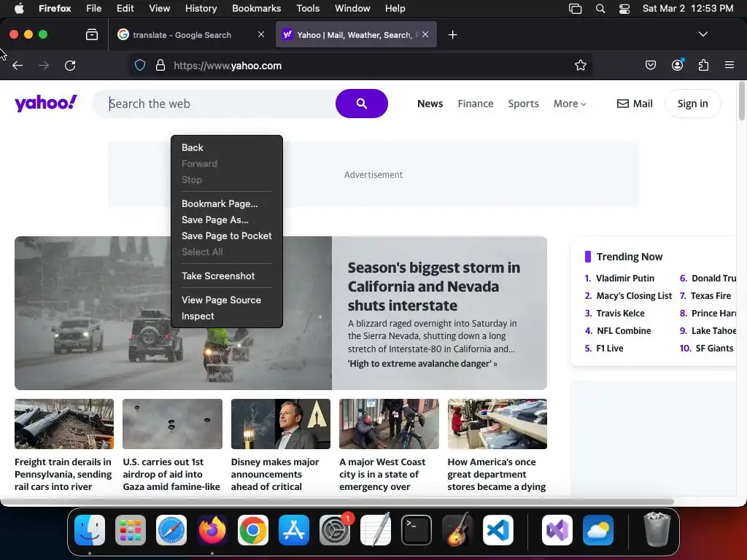Image resolution: width=747 pixels, height=560 pixels.
Task: Open Finder from the dock
Action: (90, 530)
